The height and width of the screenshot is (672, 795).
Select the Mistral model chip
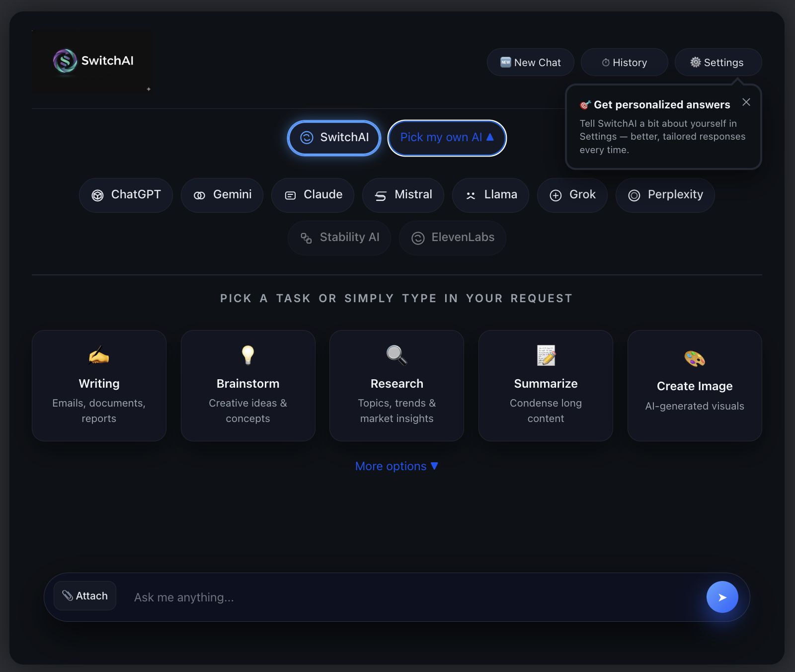403,195
